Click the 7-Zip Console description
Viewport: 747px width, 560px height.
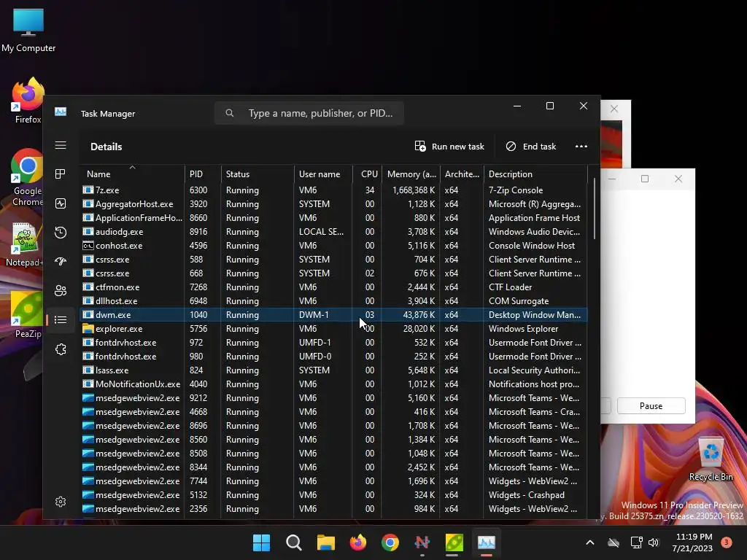516,190
